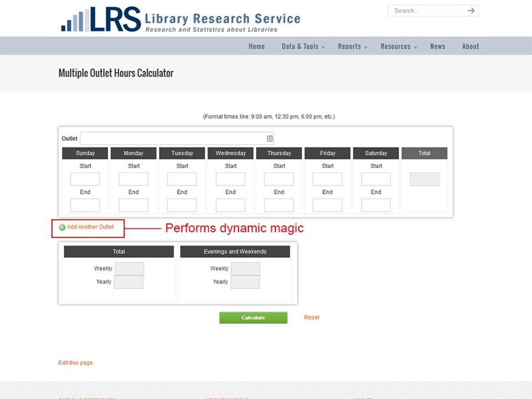Click the Sunday End time field

point(85,205)
